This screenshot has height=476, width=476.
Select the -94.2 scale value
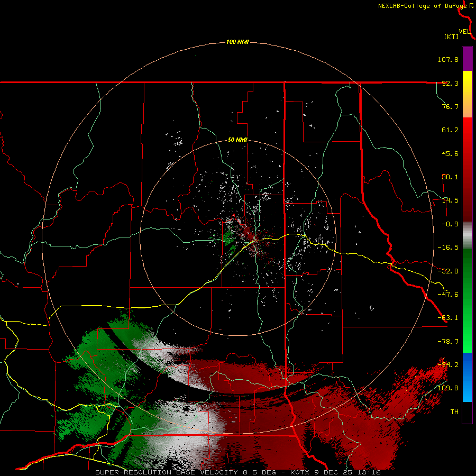(x=448, y=364)
